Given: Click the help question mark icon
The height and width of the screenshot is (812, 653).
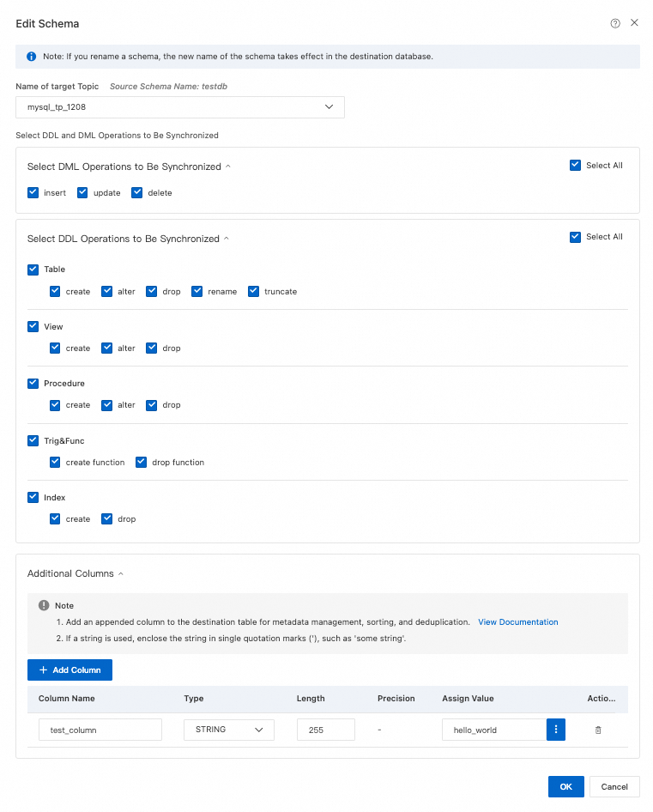Looking at the screenshot, I should click(615, 23).
